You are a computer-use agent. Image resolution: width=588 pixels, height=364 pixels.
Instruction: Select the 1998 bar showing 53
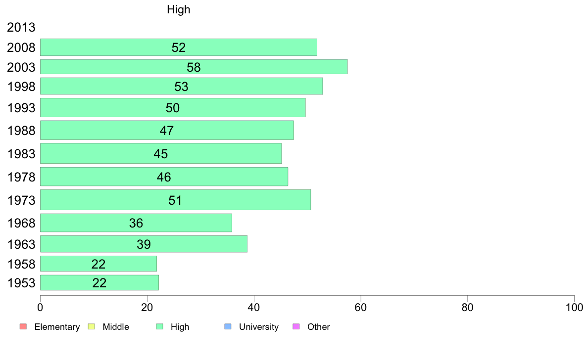pos(181,86)
